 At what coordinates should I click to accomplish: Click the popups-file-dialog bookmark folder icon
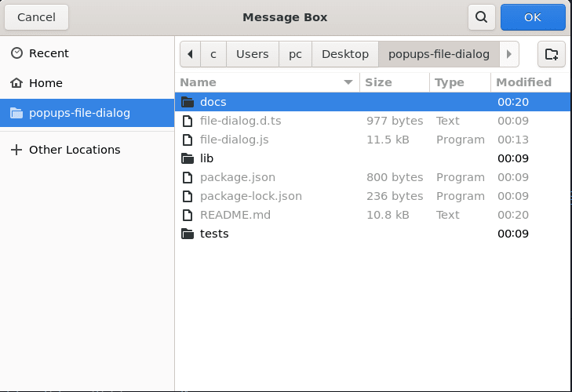click(x=16, y=113)
